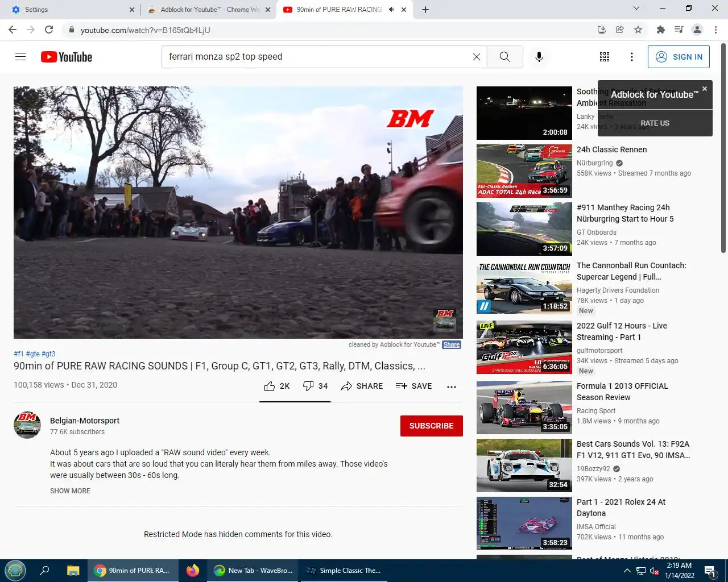The height and width of the screenshot is (582, 728).
Task: Open Cannonball Run Countach thumbnail
Action: pyautogui.click(x=524, y=287)
